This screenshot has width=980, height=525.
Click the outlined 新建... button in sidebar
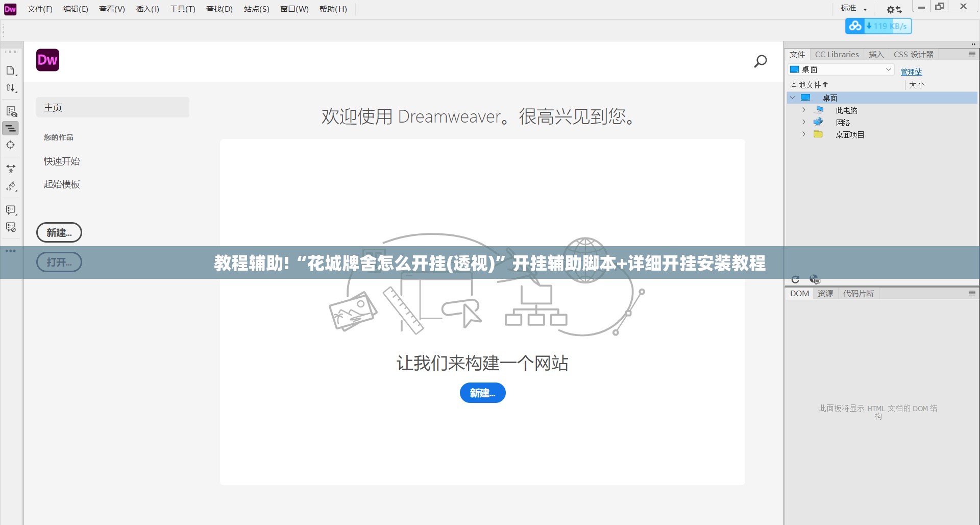coord(59,232)
